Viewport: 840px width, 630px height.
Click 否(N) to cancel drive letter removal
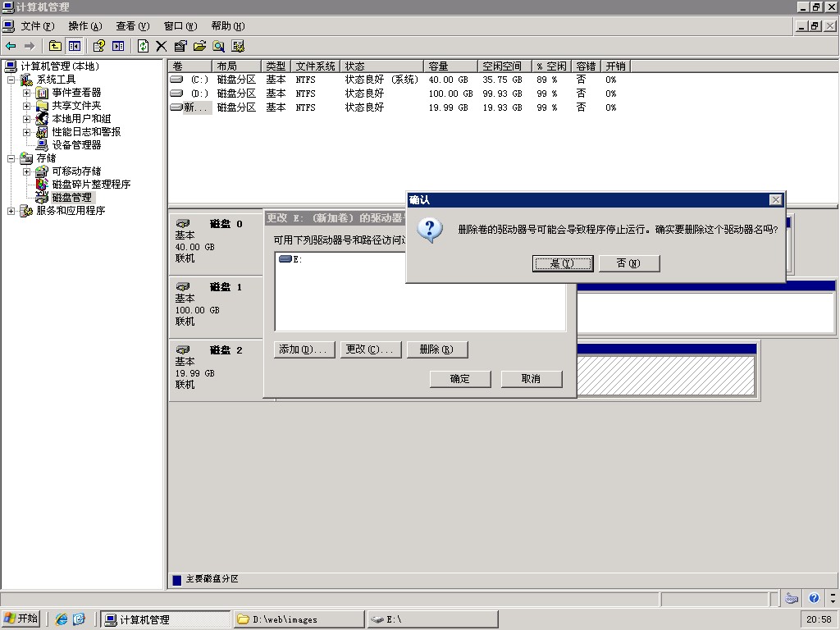628,263
